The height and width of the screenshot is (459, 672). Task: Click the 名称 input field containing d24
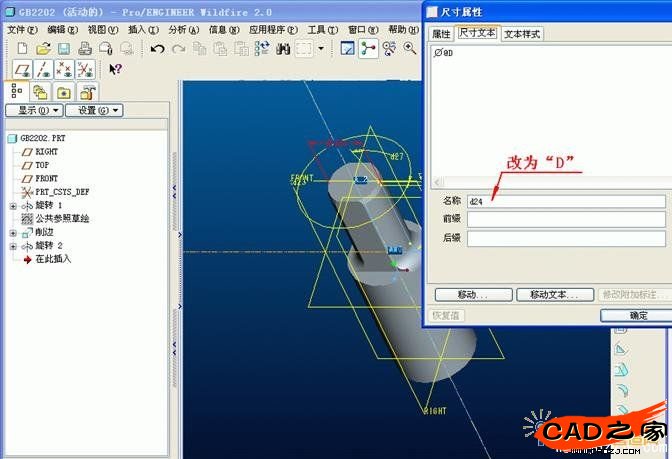(x=565, y=201)
